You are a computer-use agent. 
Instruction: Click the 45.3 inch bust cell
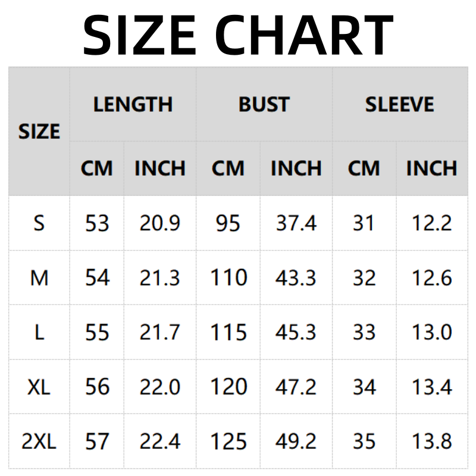[296, 332]
